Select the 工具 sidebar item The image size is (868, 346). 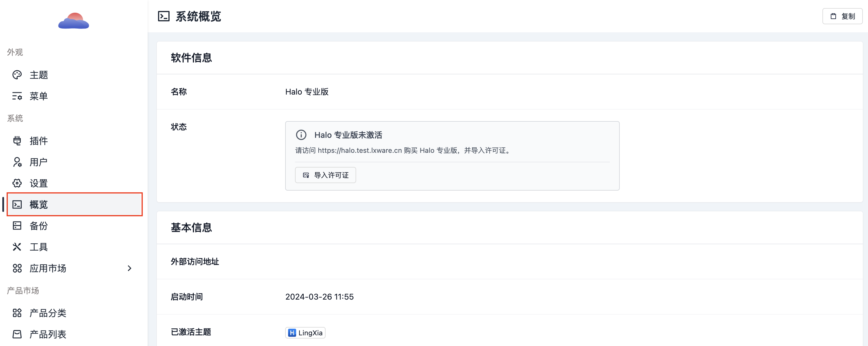74,247
